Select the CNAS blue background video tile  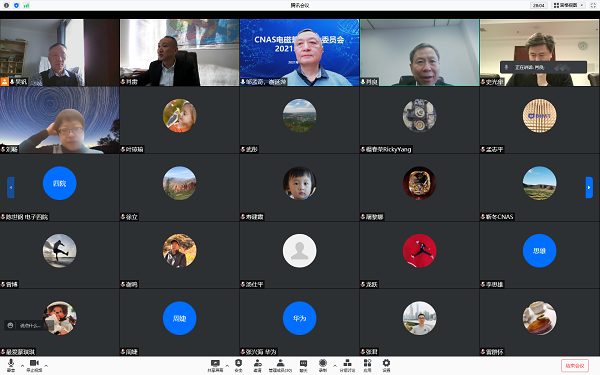click(299, 52)
